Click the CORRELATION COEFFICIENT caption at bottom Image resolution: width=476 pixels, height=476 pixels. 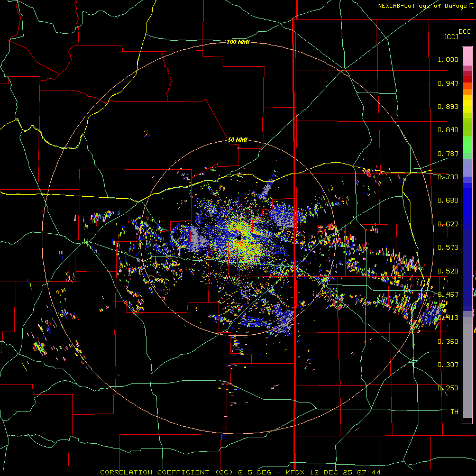240,472
